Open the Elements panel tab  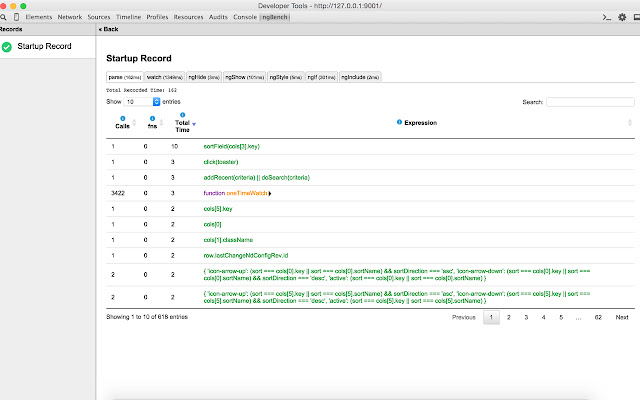[x=39, y=17]
